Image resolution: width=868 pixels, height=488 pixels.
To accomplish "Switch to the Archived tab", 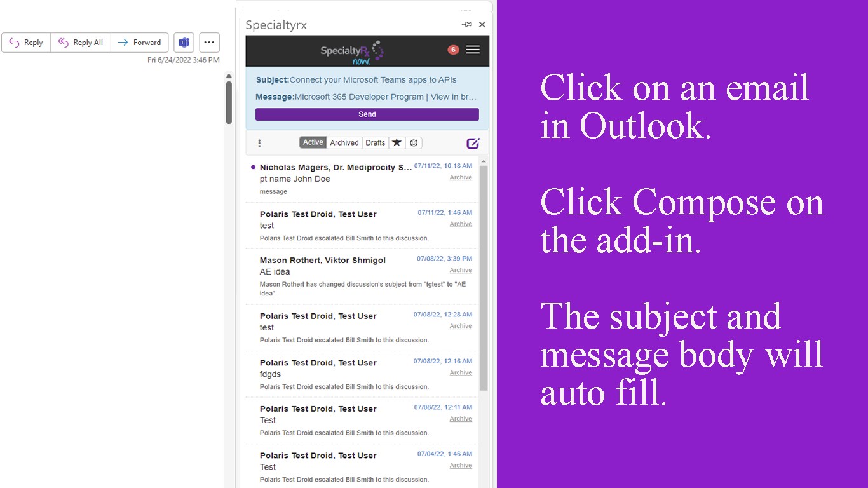I will [x=344, y=142].
